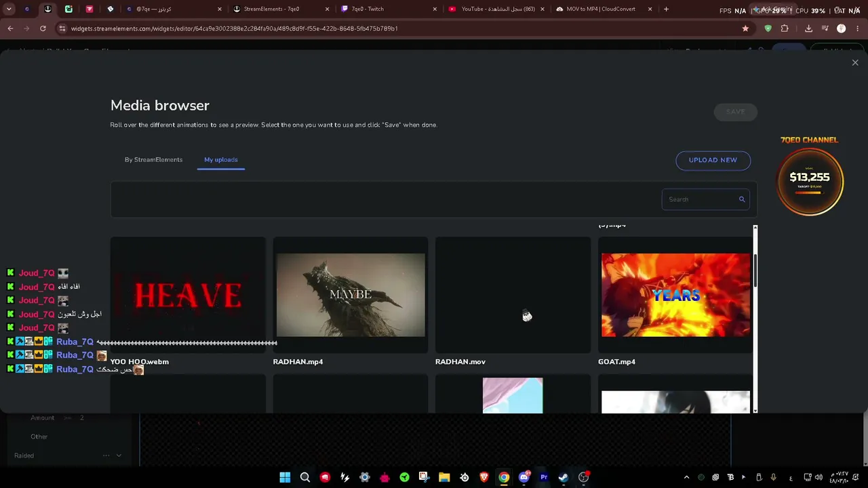Switch to the 7qe0 - Twitch browser tab

click(388, 9)
